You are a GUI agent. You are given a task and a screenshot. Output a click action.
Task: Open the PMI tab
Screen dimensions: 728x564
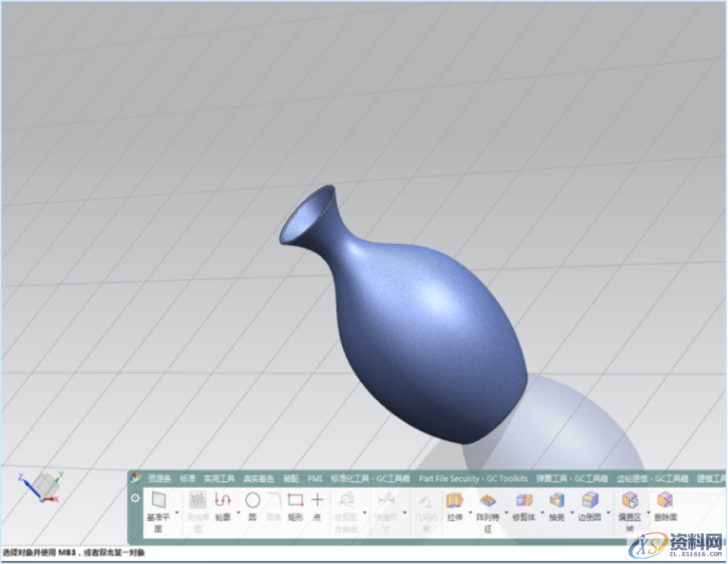pos(314,478)
